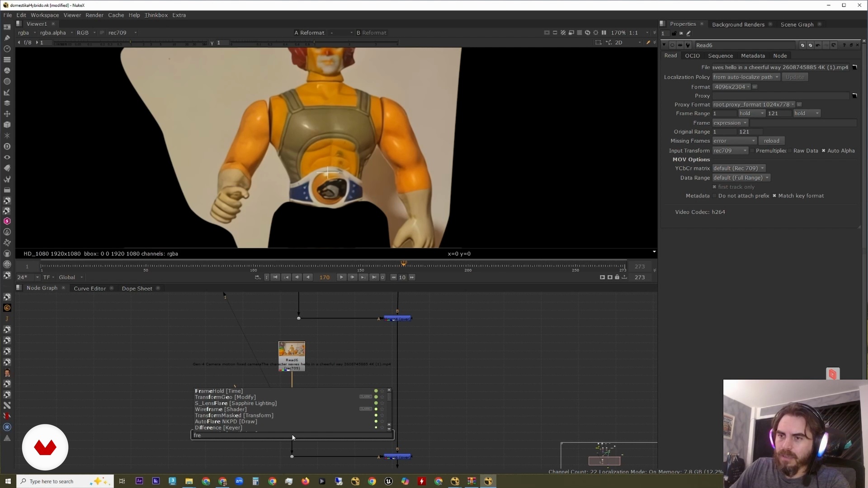Click the viewer pause icon
The height and width of the screenshot is (488, 868).
(604, 33)
